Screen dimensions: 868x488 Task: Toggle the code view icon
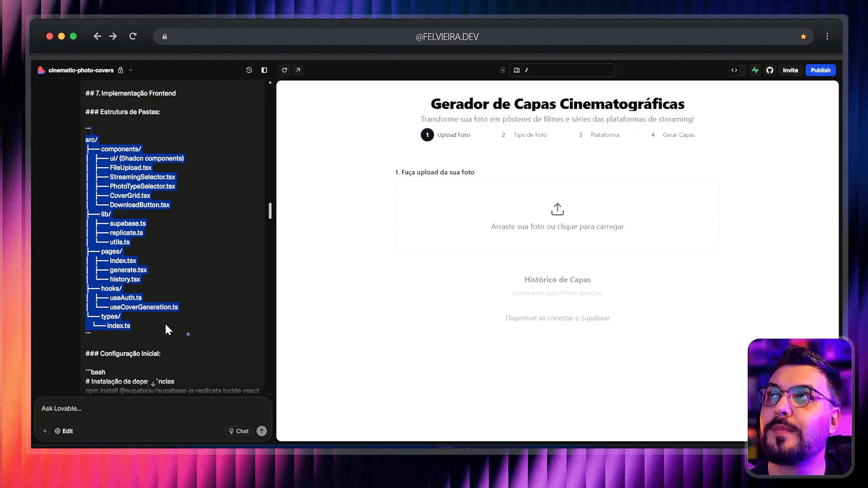pyautogui.click(x=734, y=70)
